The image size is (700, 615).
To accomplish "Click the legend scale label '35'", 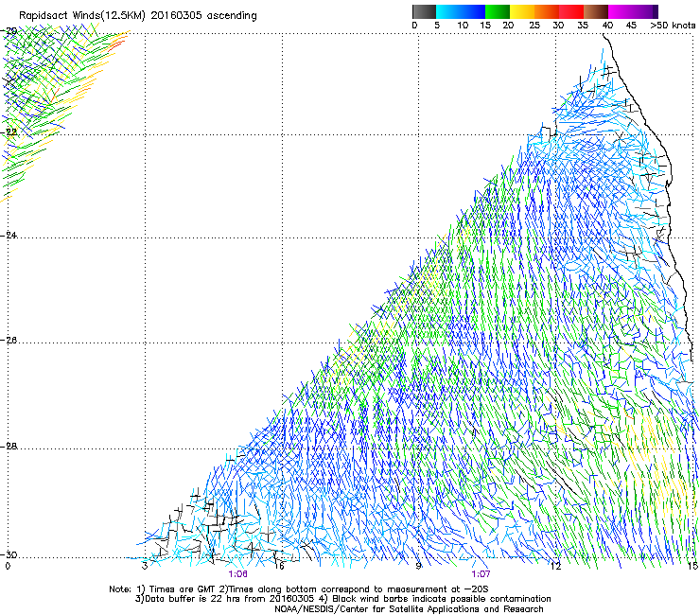I will [x=583, y=26].
